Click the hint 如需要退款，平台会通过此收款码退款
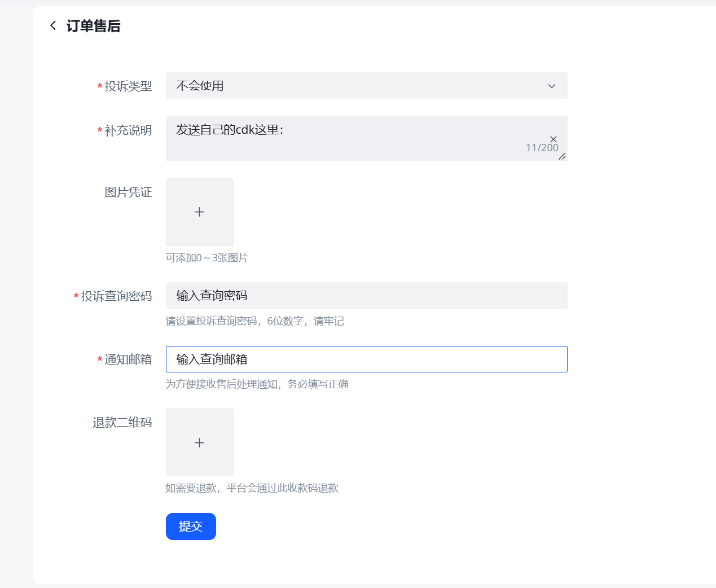716x588 pixels. [252, 488]
